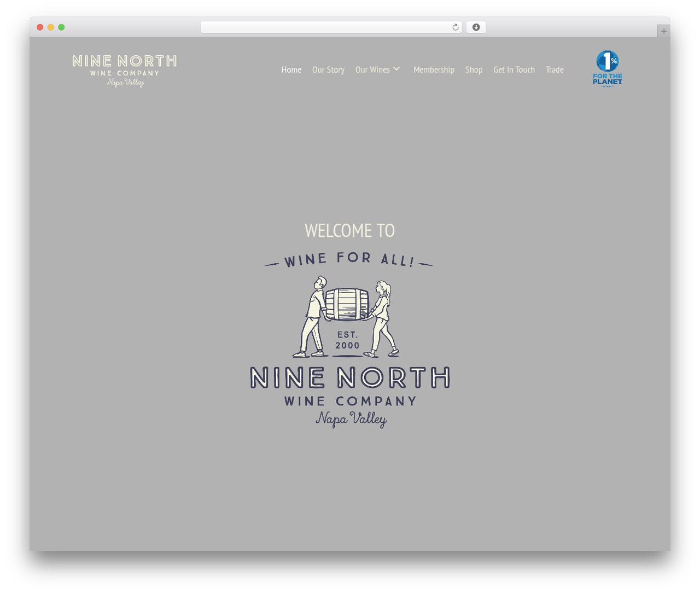Open a new tab with the plus button

pyautogui.click(x=663, y=31)
